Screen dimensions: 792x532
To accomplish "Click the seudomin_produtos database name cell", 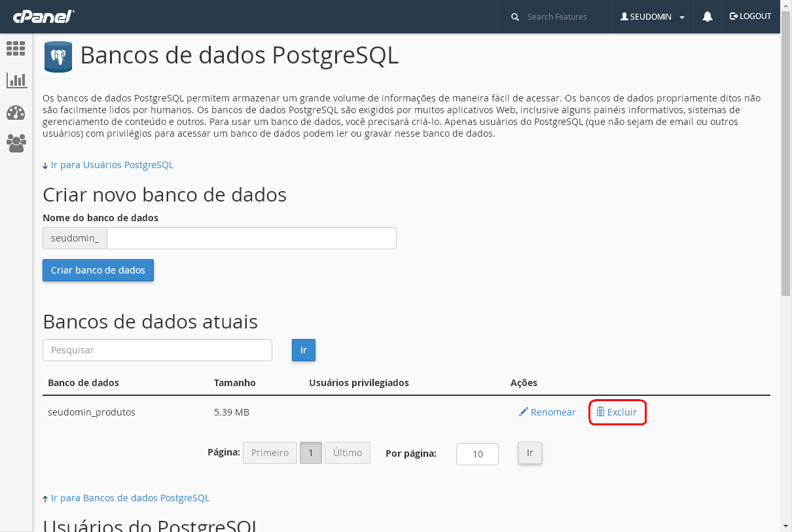I will 92,412.
